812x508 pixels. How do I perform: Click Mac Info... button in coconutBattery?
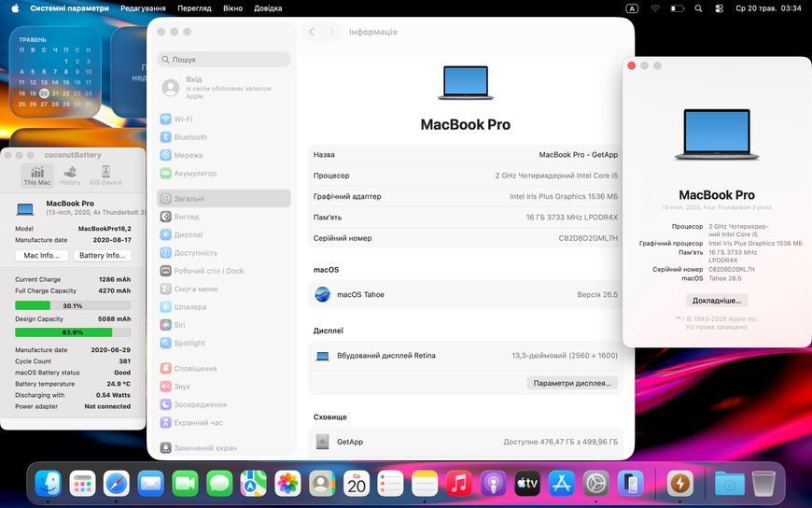click(41, 256)
